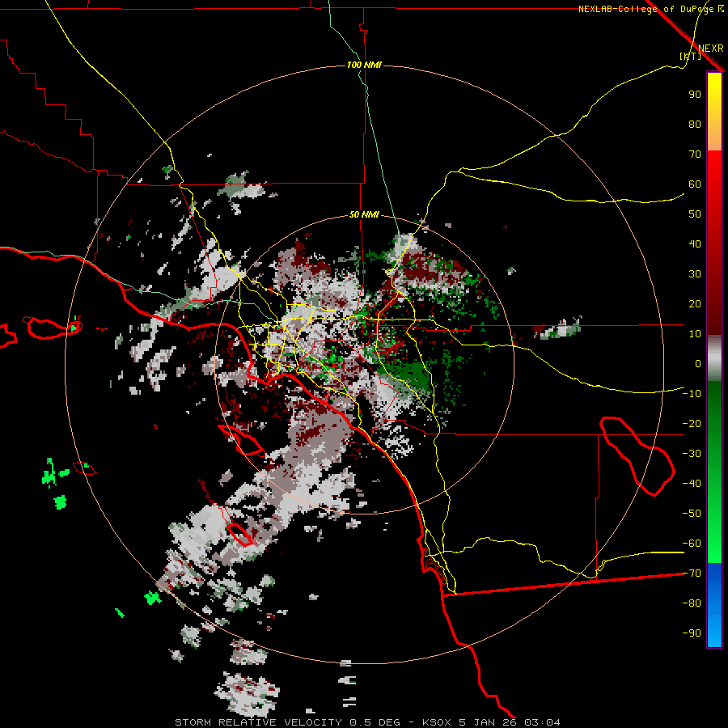
Task: Click the 40 value on the velocity scale
Action: coord(695,244)
